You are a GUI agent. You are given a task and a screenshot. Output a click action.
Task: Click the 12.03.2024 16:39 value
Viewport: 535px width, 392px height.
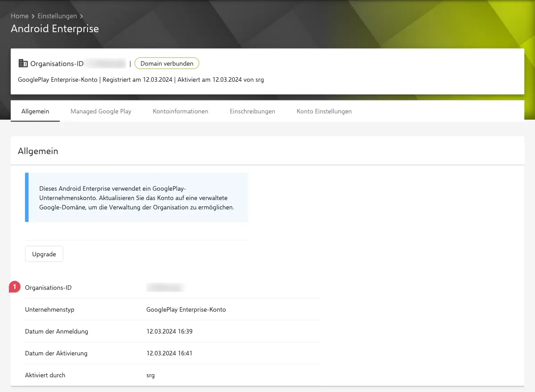[170, 331]
